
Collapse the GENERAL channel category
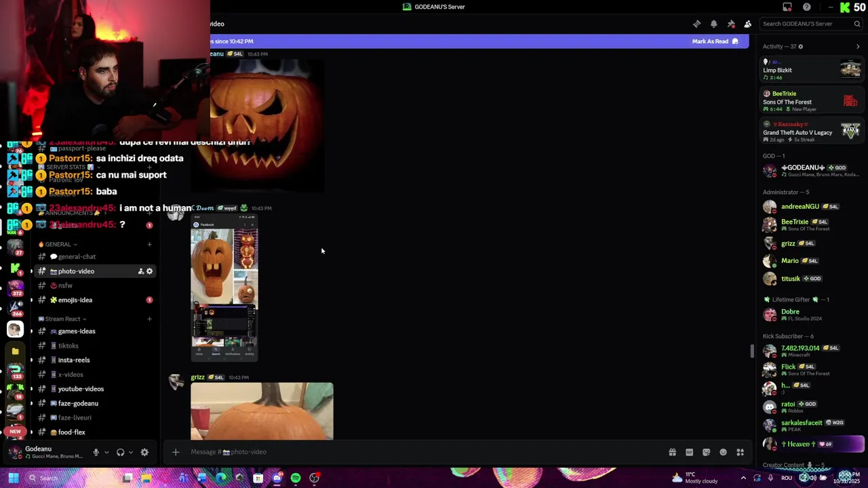click(x=58, y=244)
